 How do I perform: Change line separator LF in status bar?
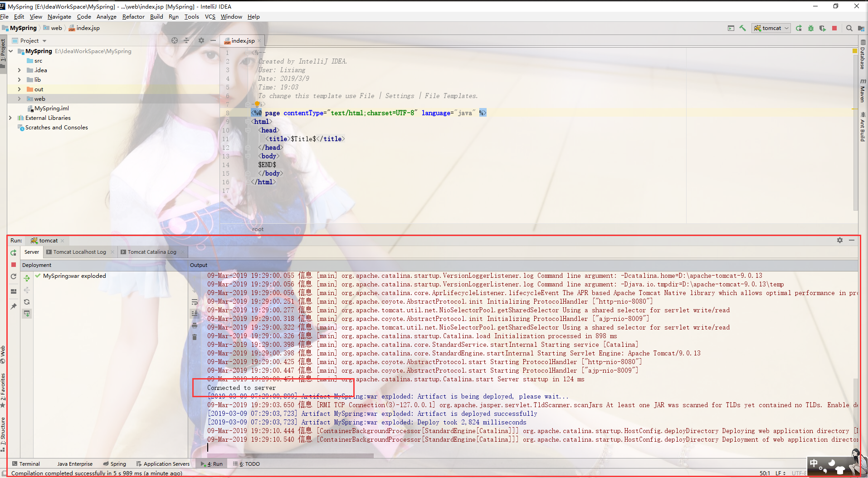point(780,473)
